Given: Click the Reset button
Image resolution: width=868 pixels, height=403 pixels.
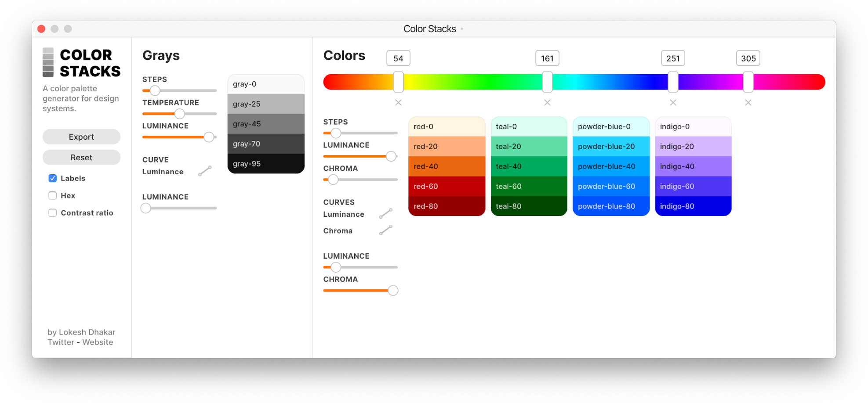Looking at the screenshot, I should pos(81,158).
